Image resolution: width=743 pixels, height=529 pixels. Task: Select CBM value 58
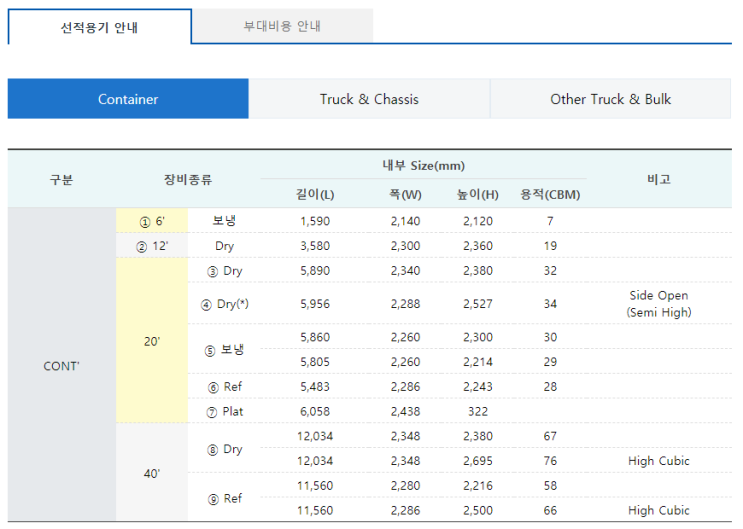pos(550,486)
